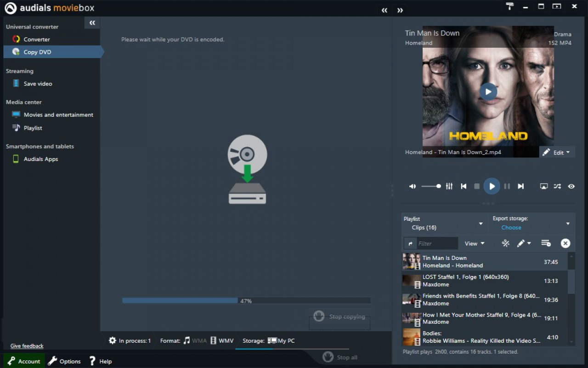Screen dimensions: 588x368
Task: Click the Friends with Benefits thumbnail
Action: [x=412, y=299]
